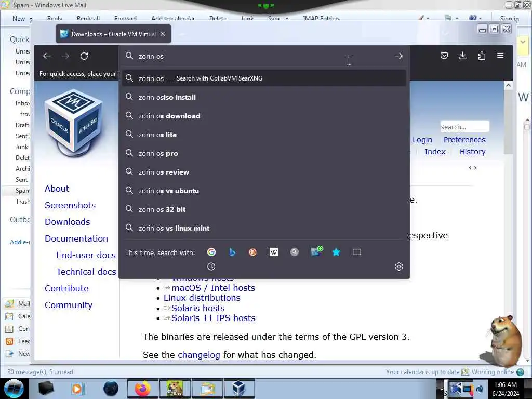Open the Pocket save icon in Firefox toolbar
Screen dimensions: 532x399
[444, 56]
